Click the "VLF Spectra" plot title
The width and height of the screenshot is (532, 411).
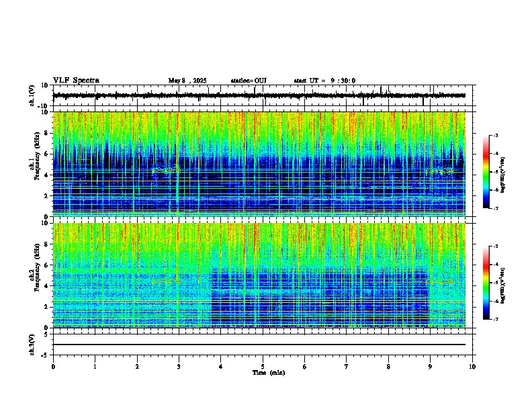(76, 81)
